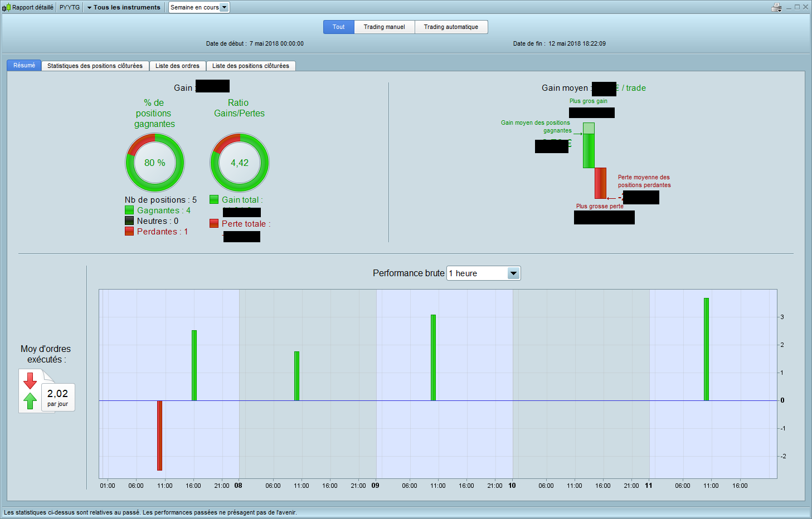This screenshot has height=519, width=812.
Task: Click the green up arrow orders icon
Action: (x=30, y=400)
